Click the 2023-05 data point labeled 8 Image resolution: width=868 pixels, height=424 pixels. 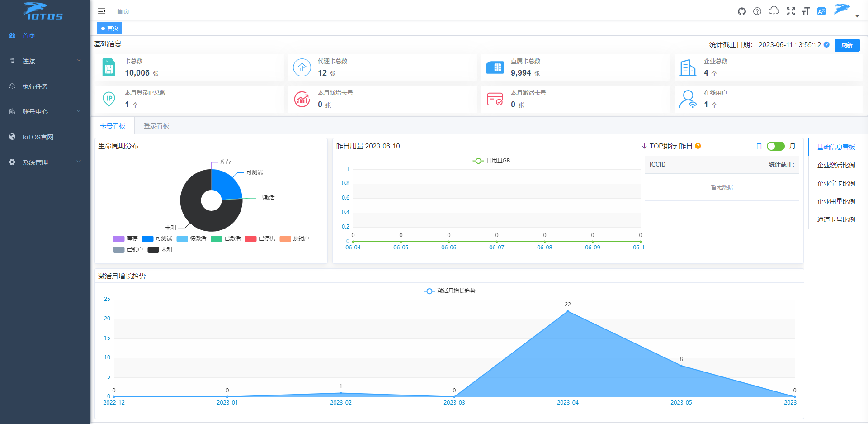click(681, 366)
